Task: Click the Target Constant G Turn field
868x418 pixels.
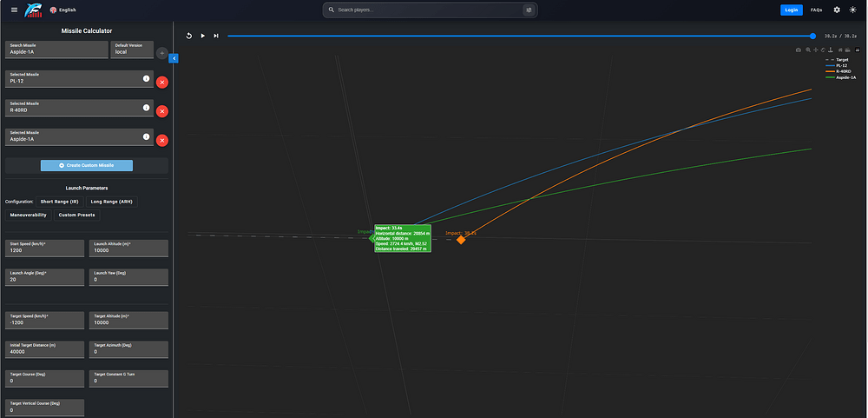Action: point(128,379)
